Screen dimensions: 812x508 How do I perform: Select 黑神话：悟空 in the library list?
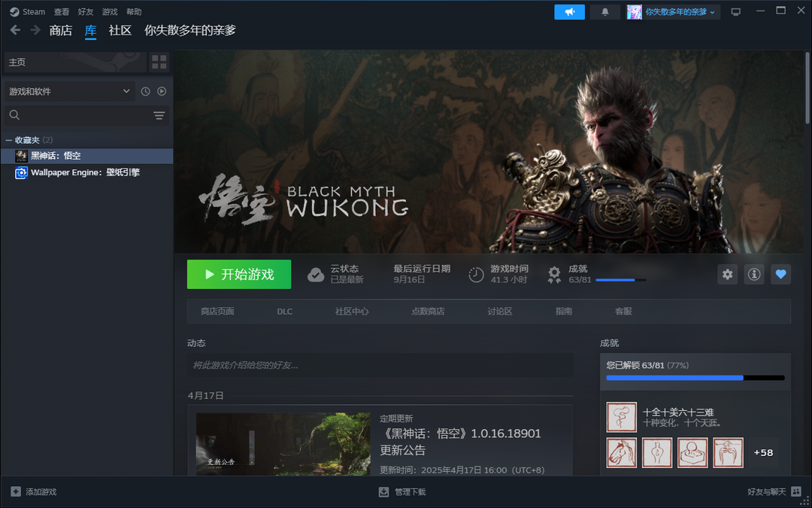[x=86, y=156]
